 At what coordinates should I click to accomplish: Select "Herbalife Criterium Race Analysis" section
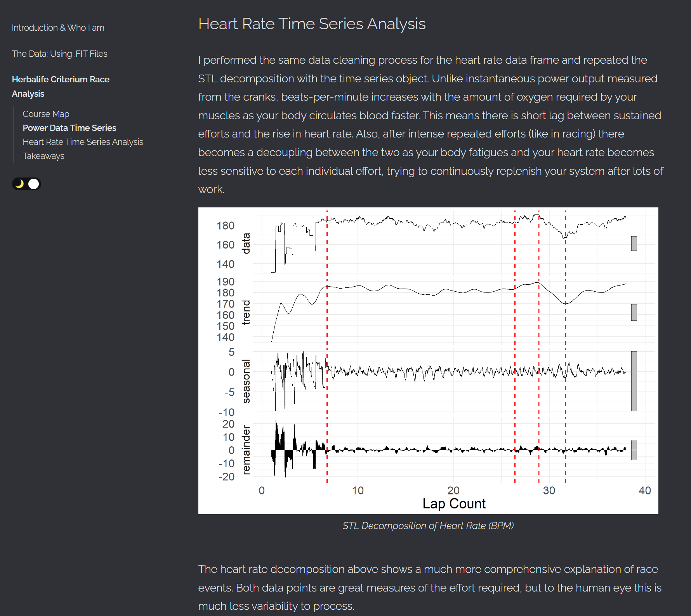coord(61,86)
